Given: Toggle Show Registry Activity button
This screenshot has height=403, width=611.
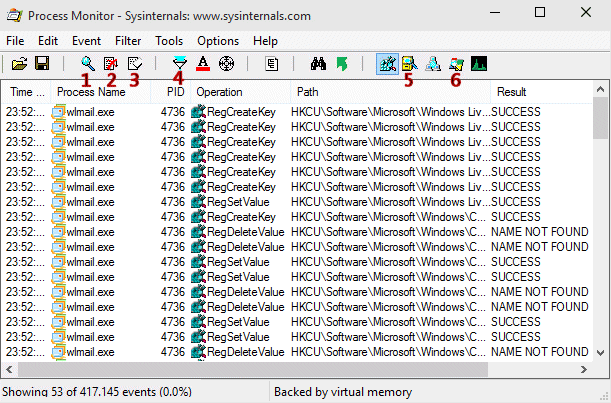Looking at the screenshot, I should (x=387, y=64).
